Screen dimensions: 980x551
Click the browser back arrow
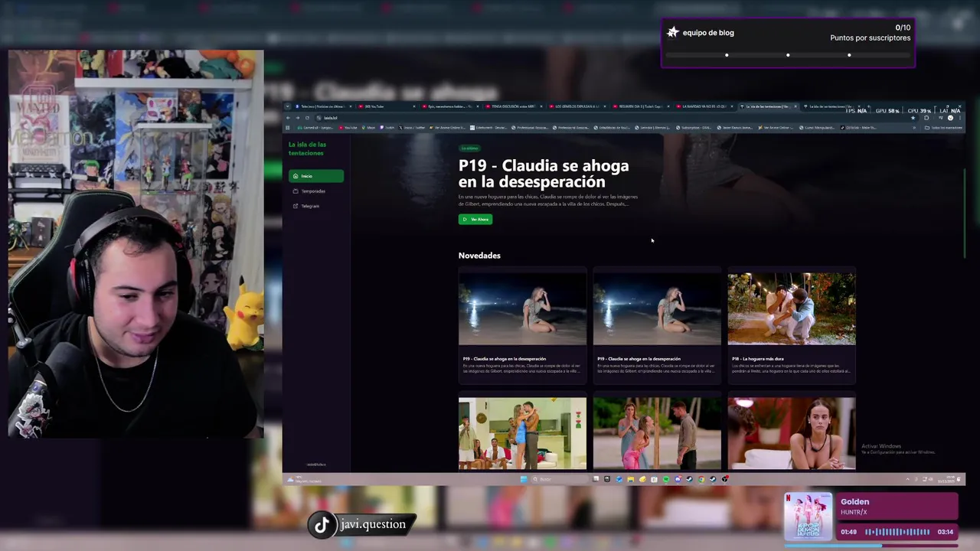click(289, 118)
